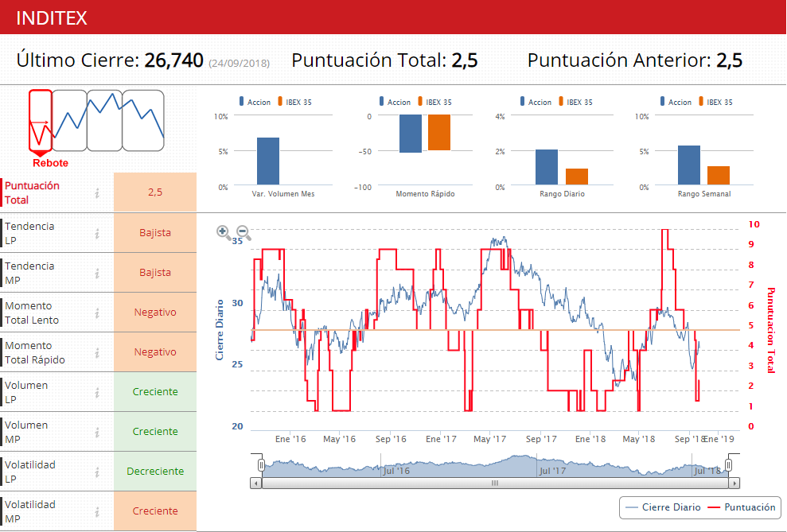Screen dimensions: 787x532
Task: Click navigator scrollbar left arrow
Action: pyautogui.click(x=256, y=483)
